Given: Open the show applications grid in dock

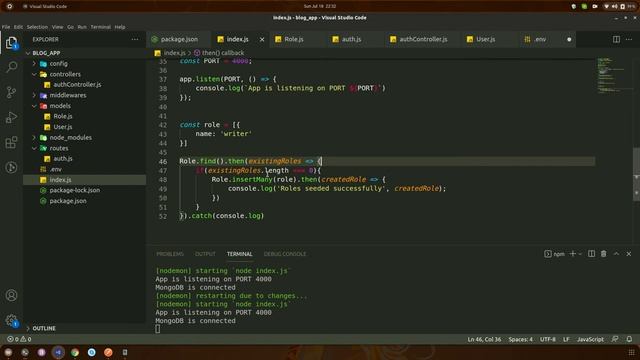Looking at the screenshot, I should (x=631, y=352).
